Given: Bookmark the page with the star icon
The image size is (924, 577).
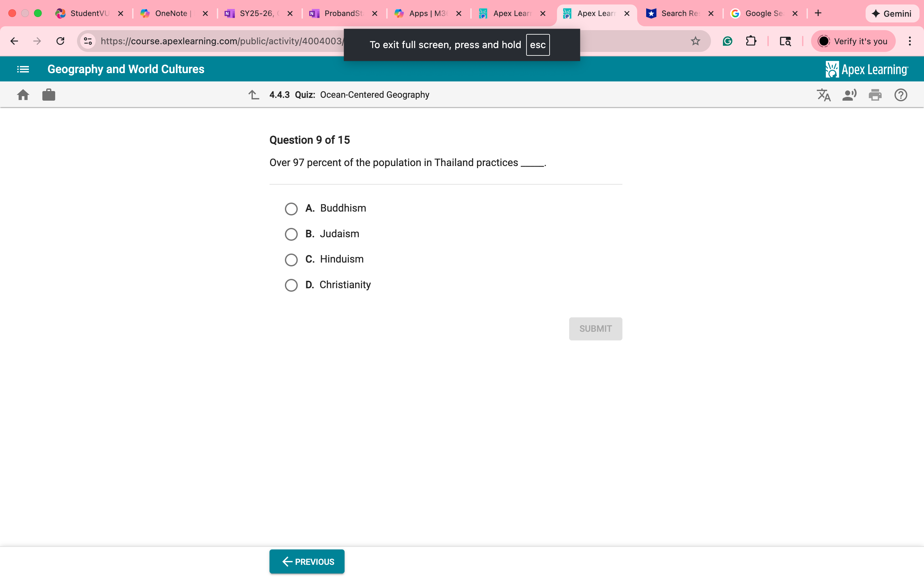Looking at the screenshot, I should (x=695, y=41).
